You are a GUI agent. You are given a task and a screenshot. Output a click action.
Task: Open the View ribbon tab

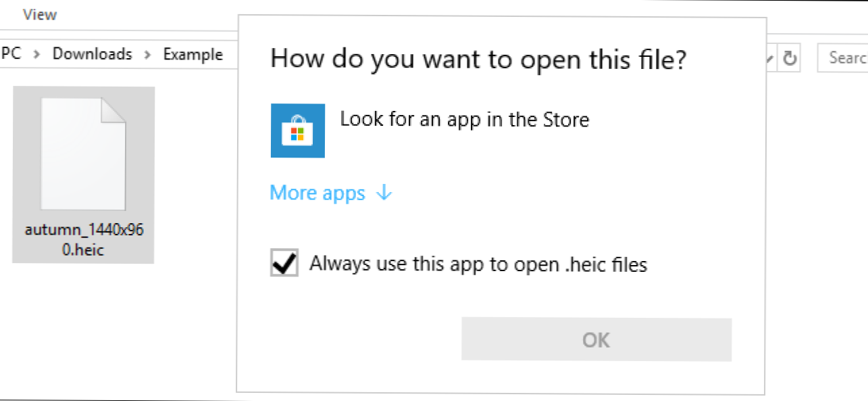[40, 14]
